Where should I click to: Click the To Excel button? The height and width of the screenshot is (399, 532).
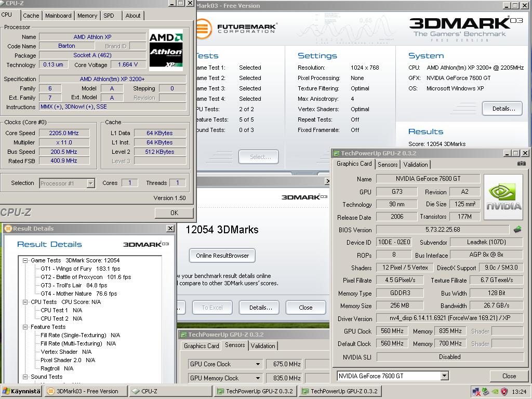click(x=212, y=308)
